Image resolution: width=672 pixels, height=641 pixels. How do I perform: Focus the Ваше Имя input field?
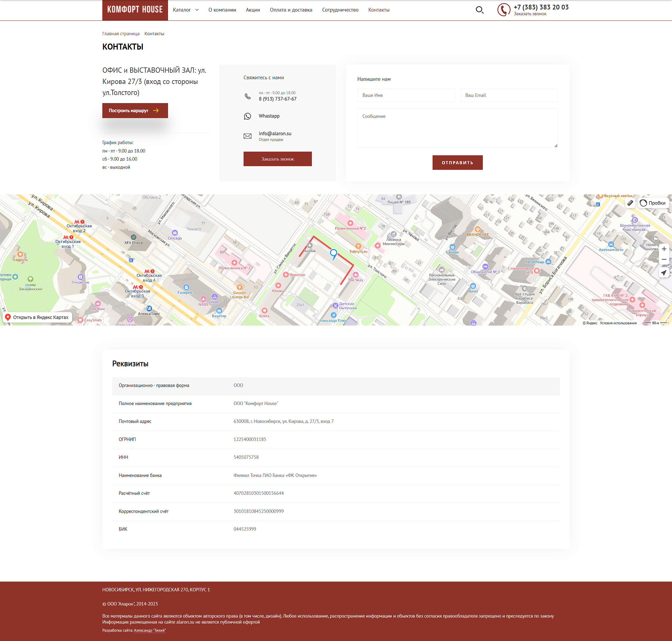coord(406,95)
